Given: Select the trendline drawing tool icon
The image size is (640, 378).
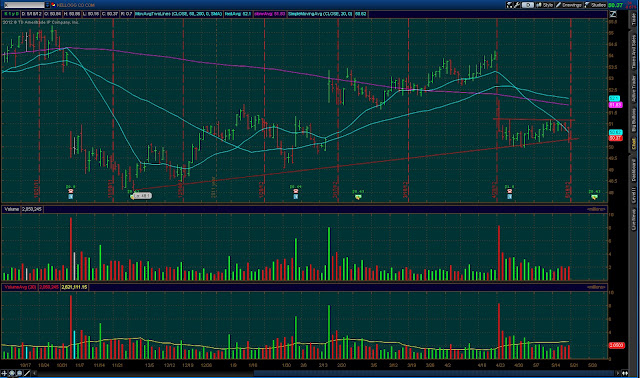Looking at the screenshot, I should tap(27, 373).
